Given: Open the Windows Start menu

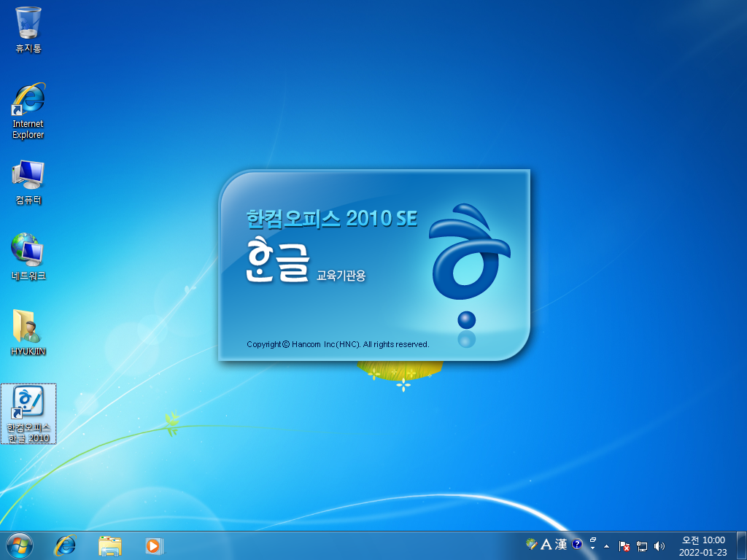Looking at the screenshot, I should pyautogui.click(x=20, y=545).
